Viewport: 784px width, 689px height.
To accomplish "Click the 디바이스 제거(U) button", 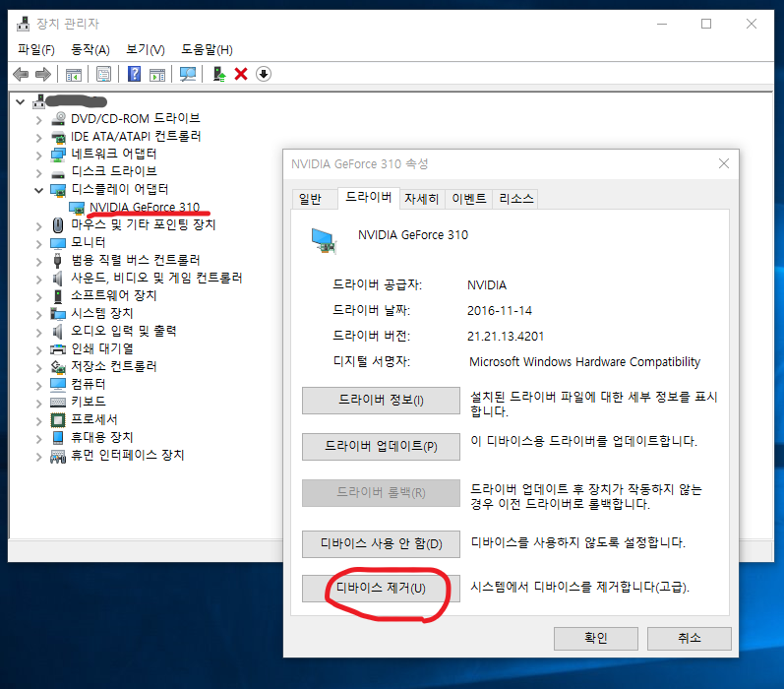I will coord(381,588).
